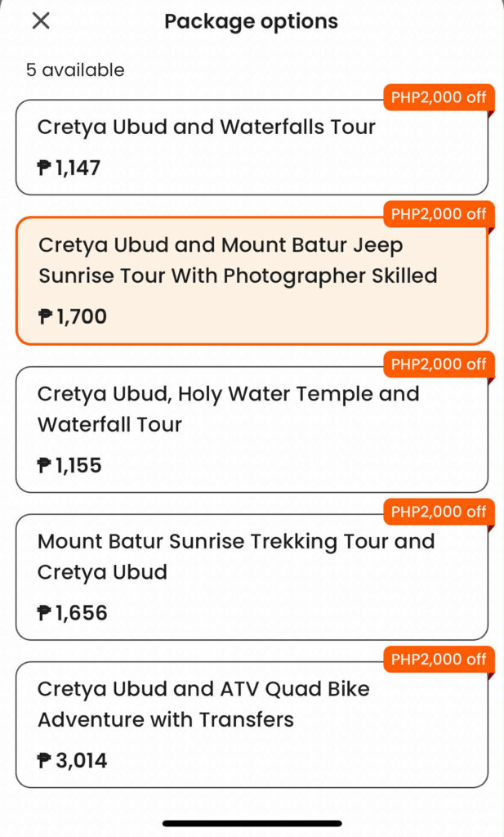Tap the 1,700 price amount
The height and width of the screenshot is (837, 504).
82,316
